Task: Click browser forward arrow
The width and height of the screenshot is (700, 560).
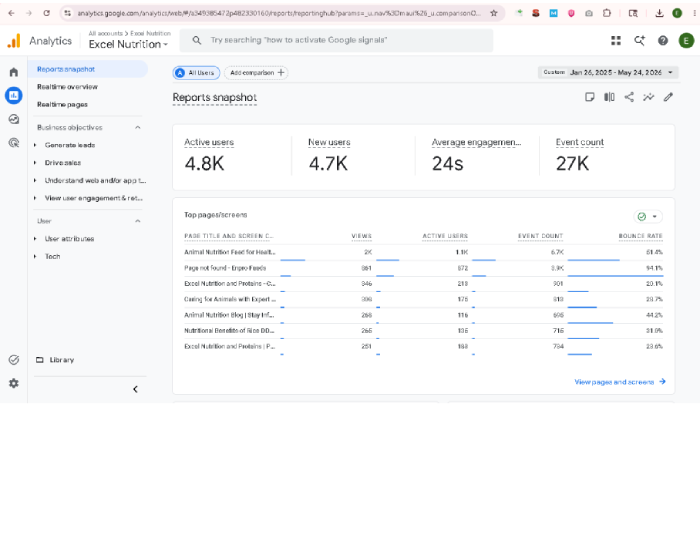Action: pyautogui.click(x=29, y=13)
